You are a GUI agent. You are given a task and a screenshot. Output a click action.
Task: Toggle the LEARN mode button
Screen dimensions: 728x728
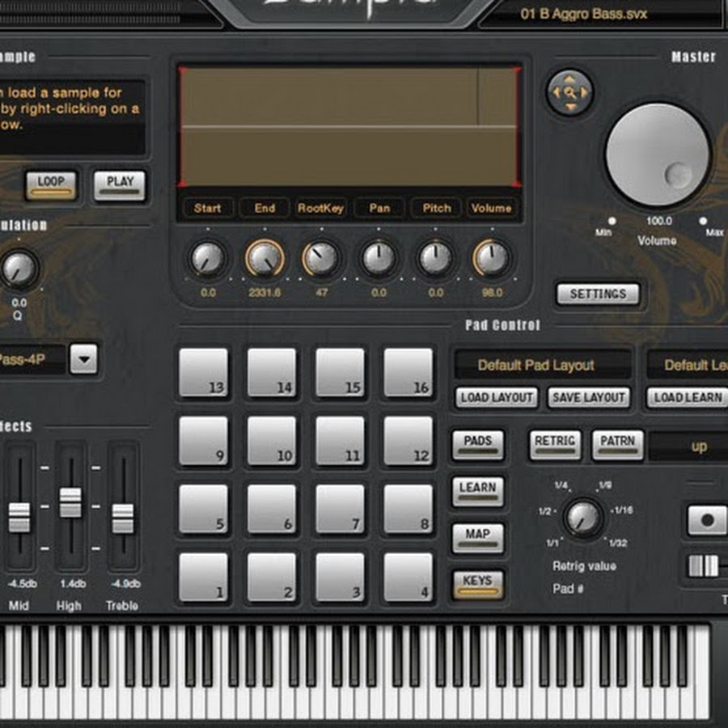tap(478, 491)
